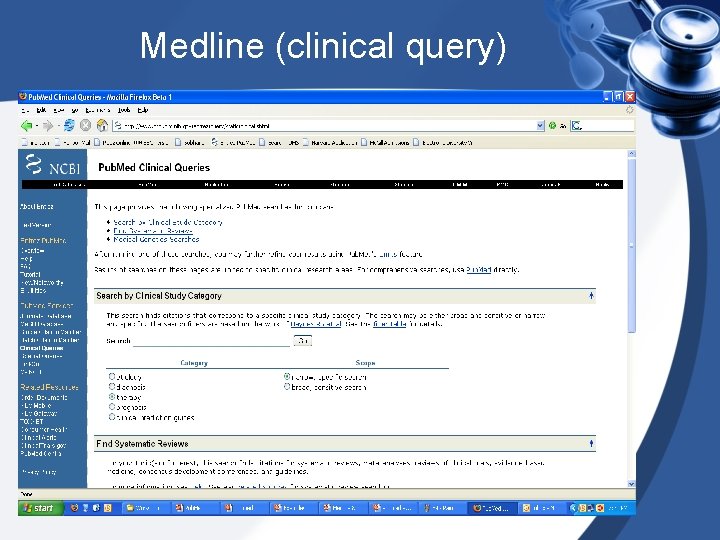Click the Go button next to the Search field
Viewport: 720px width, 540px height.
(303, 341)
